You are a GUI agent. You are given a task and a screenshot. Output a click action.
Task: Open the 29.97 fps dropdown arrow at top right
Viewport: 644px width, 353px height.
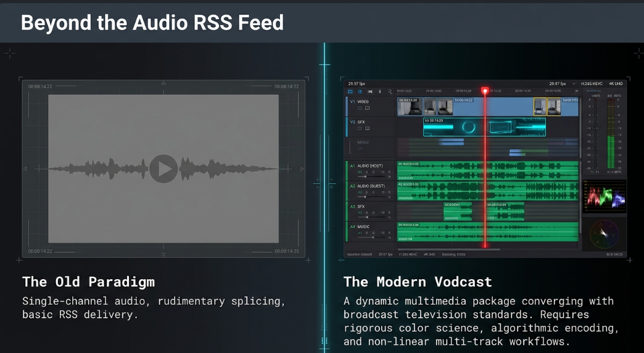(574, 84)
